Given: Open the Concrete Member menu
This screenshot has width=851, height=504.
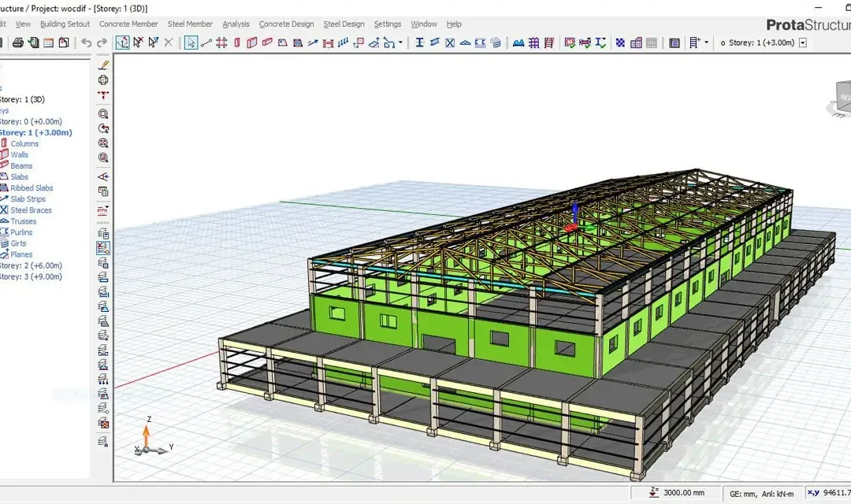Looking at the screenshot, I should tap(128, 24).
